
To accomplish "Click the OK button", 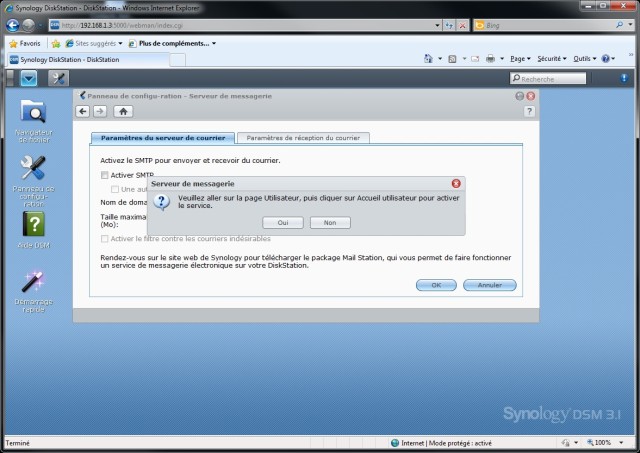I will coord(436,285).
